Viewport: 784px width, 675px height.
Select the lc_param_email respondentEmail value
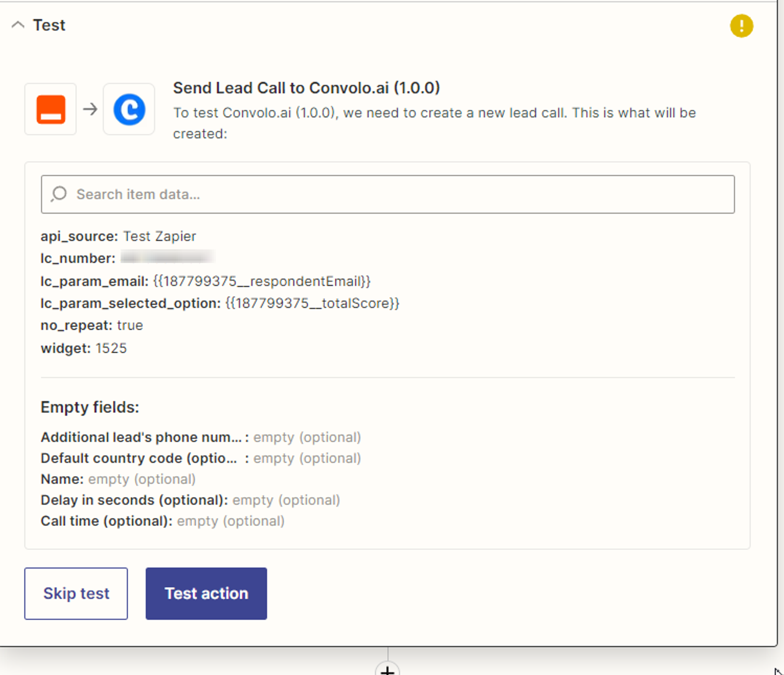[x=262, y=281]
